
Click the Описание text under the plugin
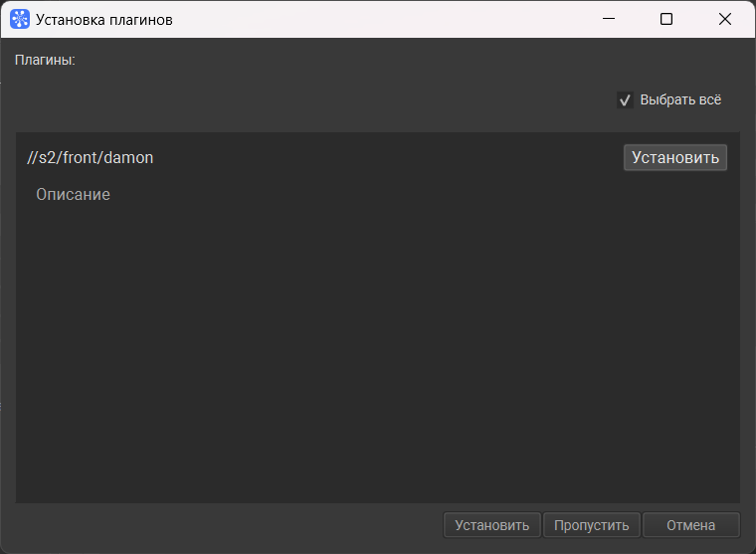tap(74, 194)
